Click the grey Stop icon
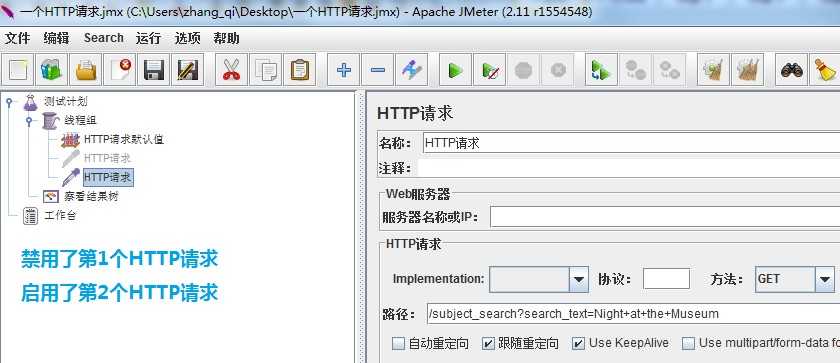840x363 pixels. (523, 70)
